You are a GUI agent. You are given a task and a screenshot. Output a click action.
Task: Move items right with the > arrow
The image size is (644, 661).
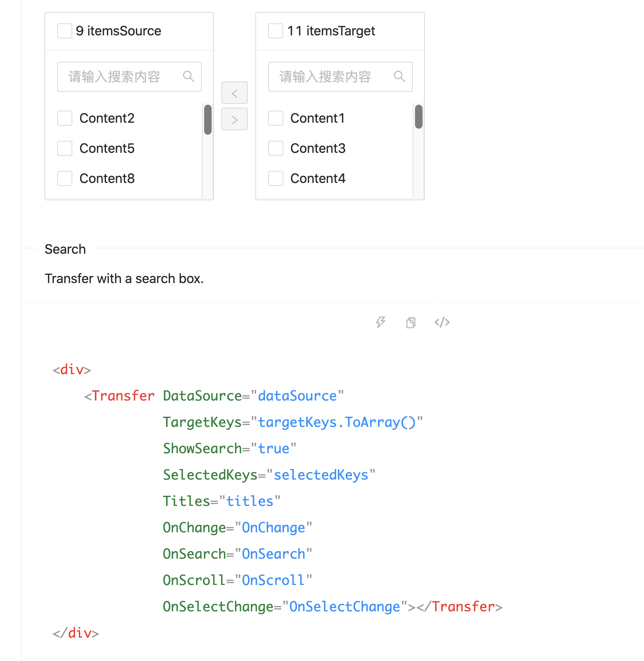click(234, 119)
